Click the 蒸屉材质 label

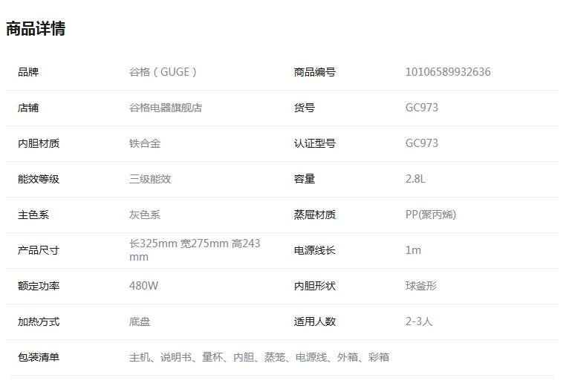pos(315,215)
